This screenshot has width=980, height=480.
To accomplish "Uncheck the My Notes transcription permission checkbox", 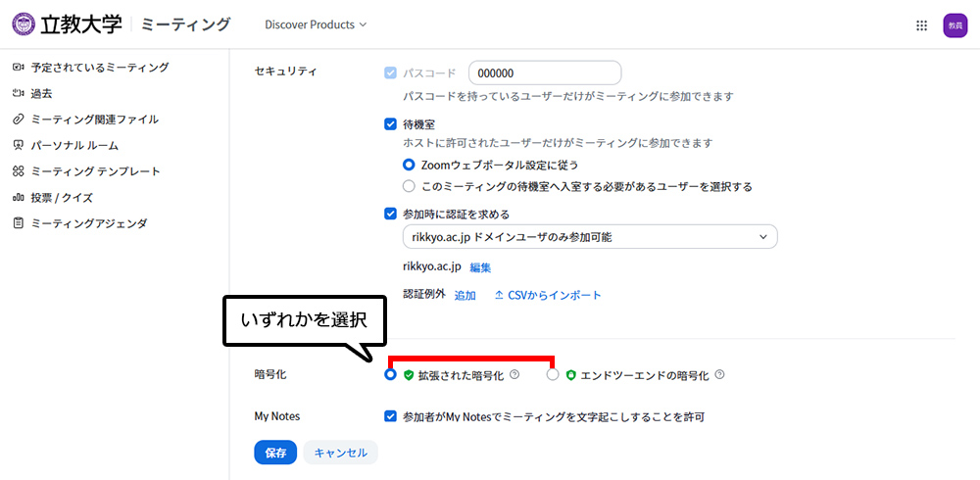I will pyautogui.click(x=391, y=416).
